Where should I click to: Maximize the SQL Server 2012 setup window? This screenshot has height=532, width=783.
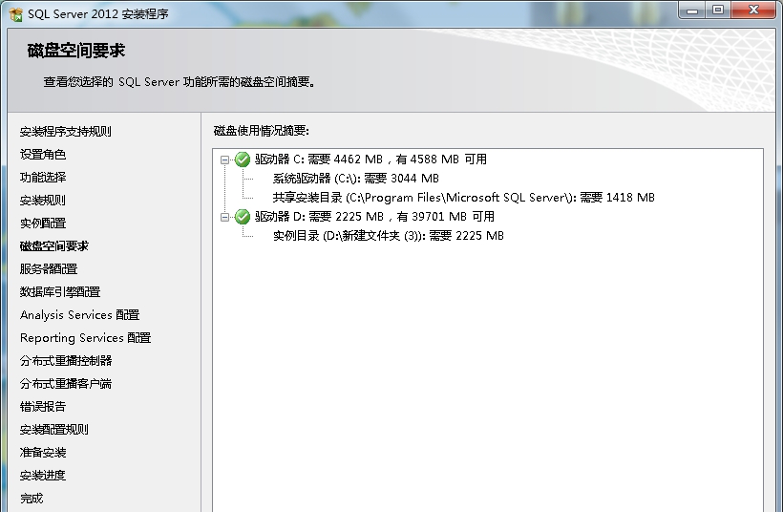tap(718, 10)
